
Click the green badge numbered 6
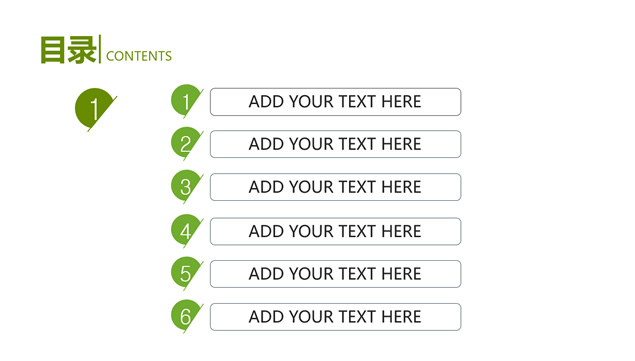pos(187,316)
